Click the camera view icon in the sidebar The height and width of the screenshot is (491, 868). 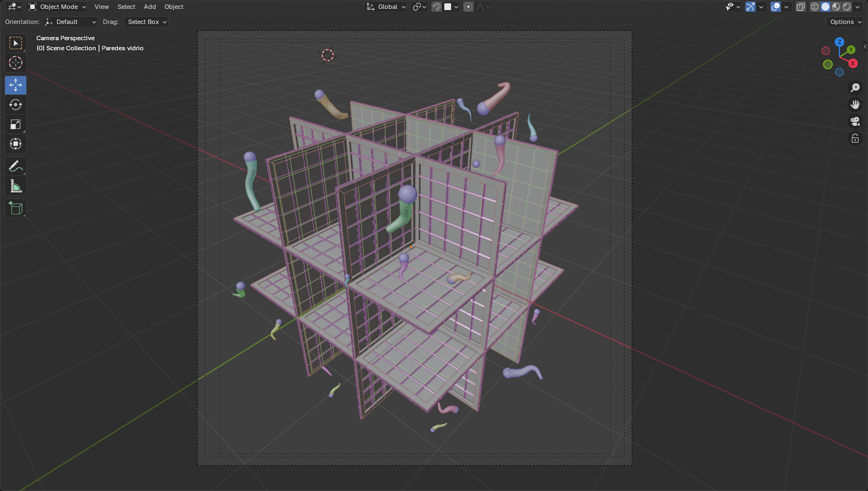tap(855, 121)
